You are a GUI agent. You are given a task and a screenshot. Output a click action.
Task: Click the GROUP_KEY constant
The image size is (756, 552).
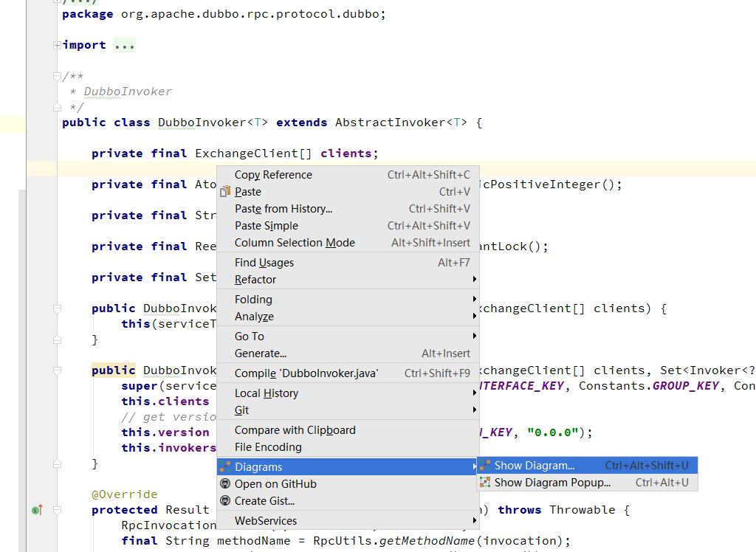click(686, 386)
